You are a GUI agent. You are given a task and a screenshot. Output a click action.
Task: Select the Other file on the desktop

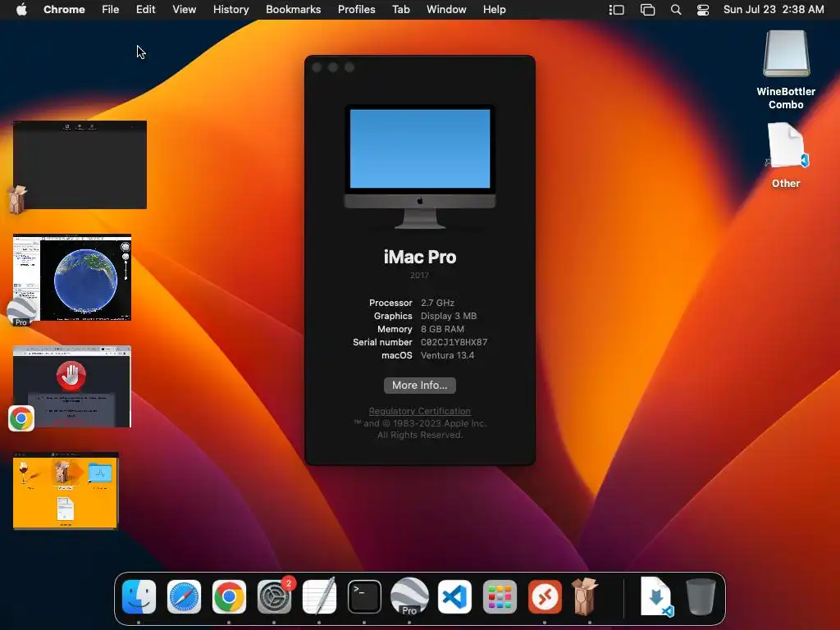pos(786,155)
